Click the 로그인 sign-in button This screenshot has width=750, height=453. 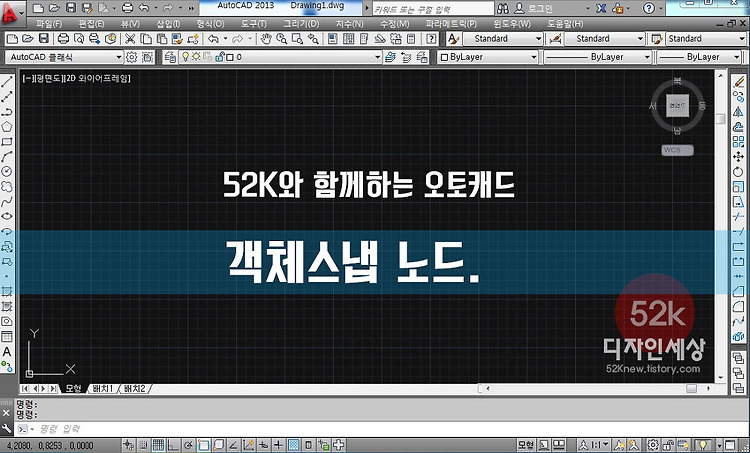point(533,8)
